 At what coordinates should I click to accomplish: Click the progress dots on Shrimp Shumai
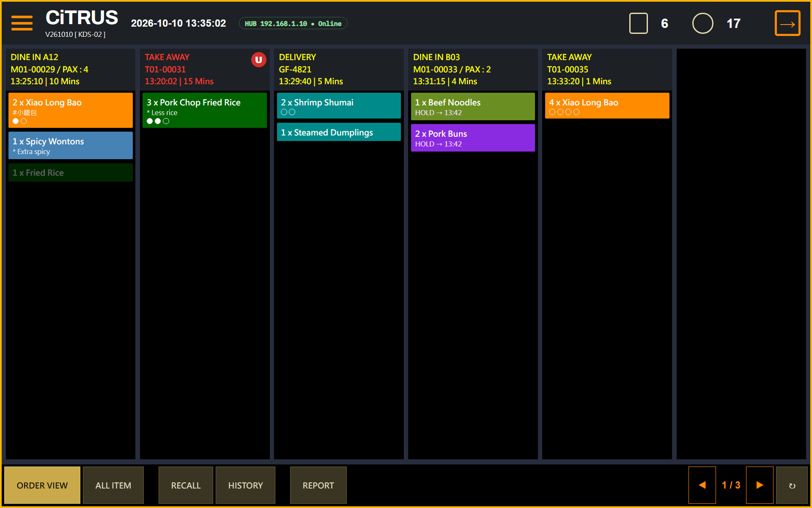(x=288, y=112)
